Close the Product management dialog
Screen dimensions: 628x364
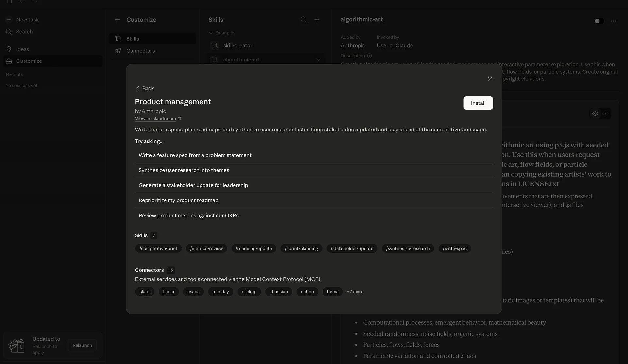pos(490,79)
